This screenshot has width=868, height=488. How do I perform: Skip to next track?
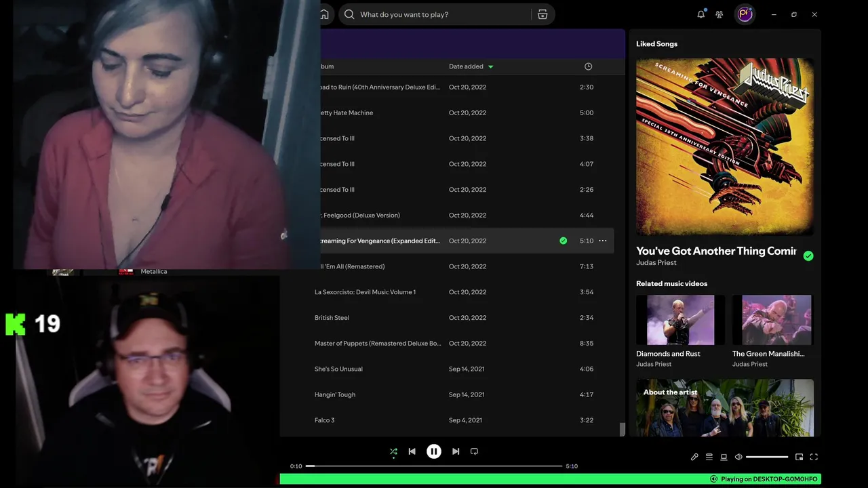tap(456, 451)
